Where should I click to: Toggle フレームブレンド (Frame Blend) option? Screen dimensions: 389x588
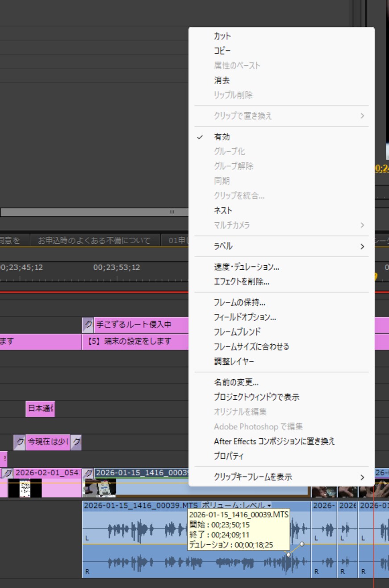pos(237,332)
